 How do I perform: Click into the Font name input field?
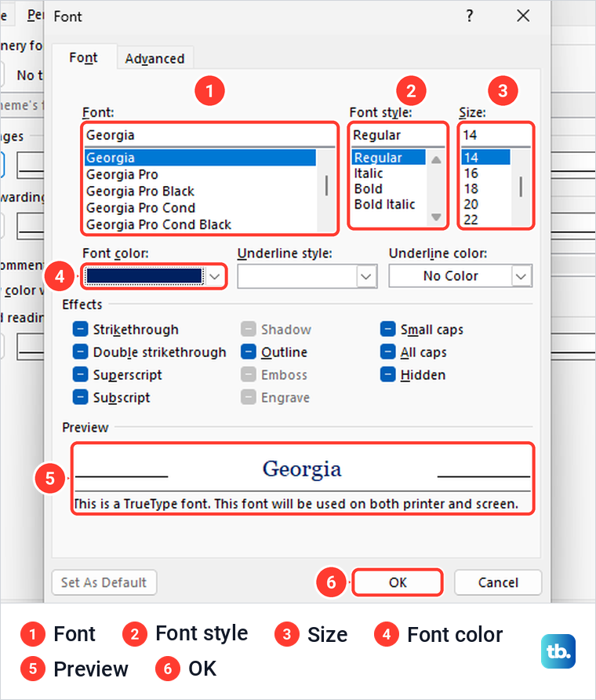pos(209,135)
